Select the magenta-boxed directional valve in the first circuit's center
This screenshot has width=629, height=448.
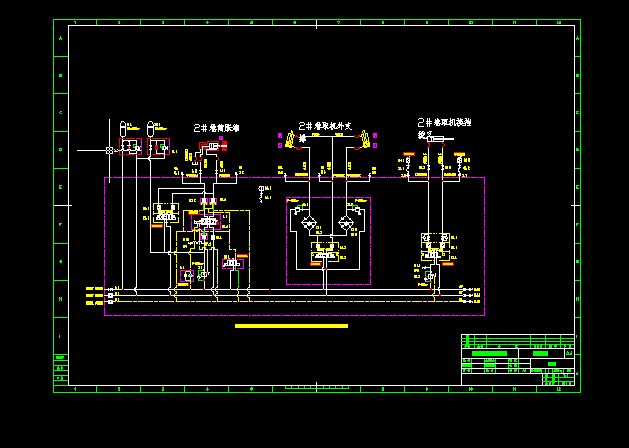point(206,222)
